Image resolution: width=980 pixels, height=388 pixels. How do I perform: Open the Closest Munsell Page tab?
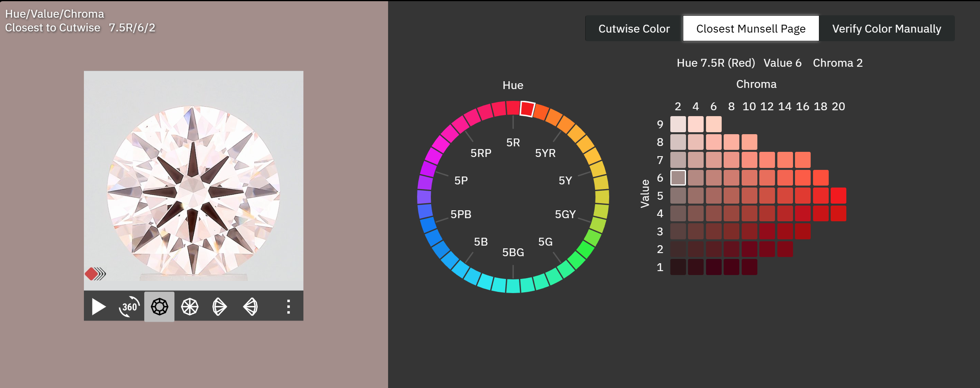[x=750, y=29]
